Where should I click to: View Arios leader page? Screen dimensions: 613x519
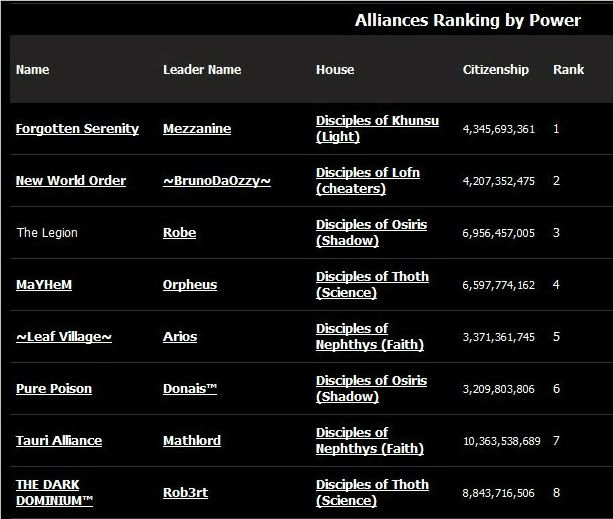pos(180,337)
